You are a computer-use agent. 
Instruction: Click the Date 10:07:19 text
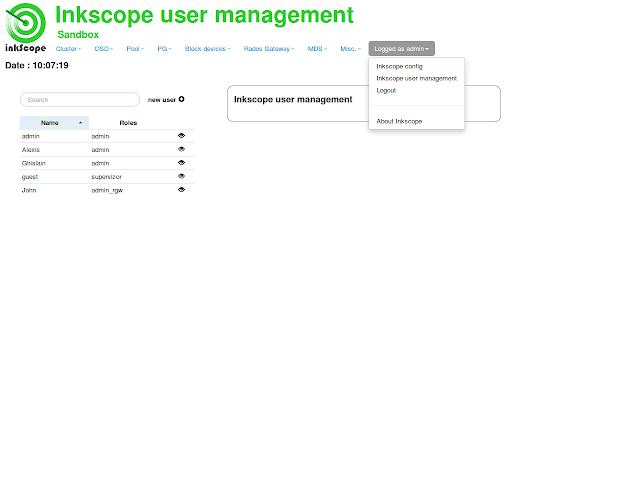click(37, 65)
